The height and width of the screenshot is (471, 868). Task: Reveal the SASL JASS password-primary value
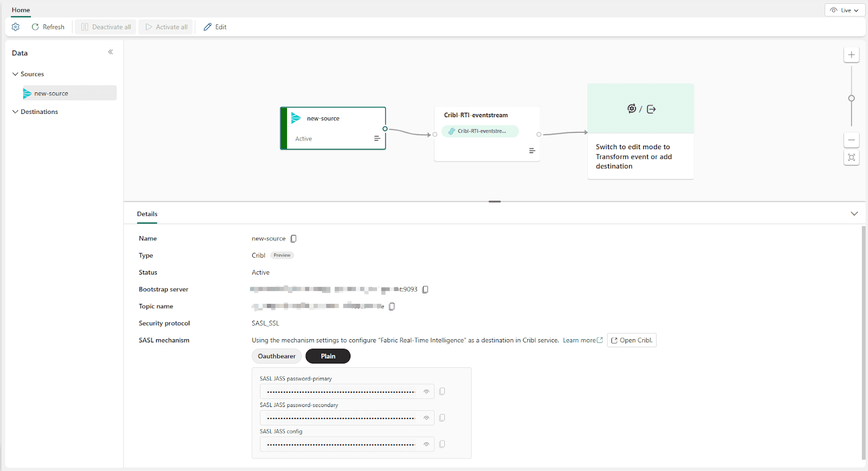(x=426, y=392)
